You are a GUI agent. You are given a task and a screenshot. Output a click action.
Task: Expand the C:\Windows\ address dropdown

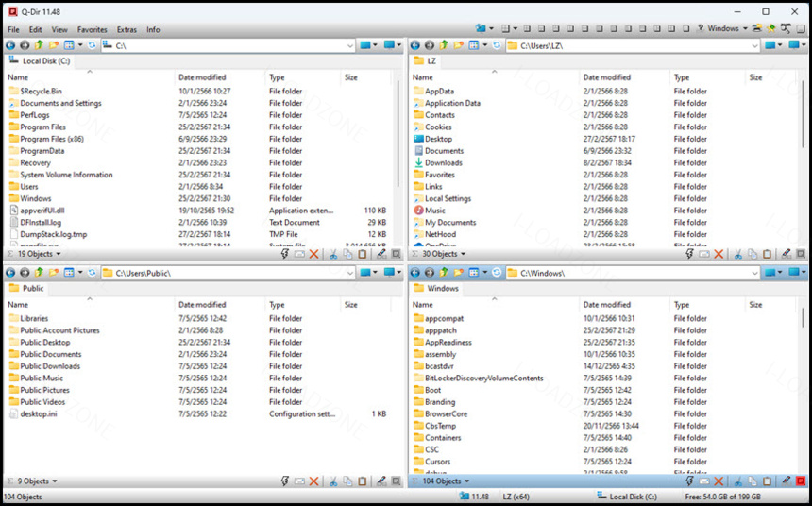[754, 273]
